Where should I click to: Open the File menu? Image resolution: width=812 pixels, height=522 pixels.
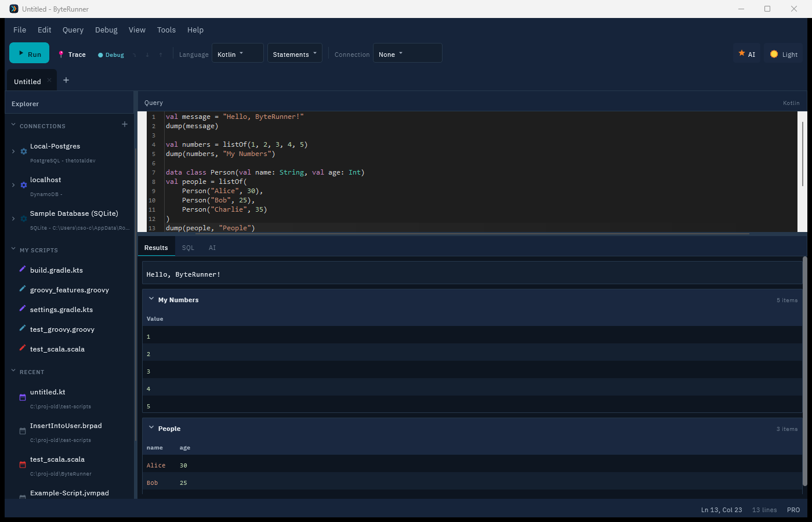click(x=20, y=30)
